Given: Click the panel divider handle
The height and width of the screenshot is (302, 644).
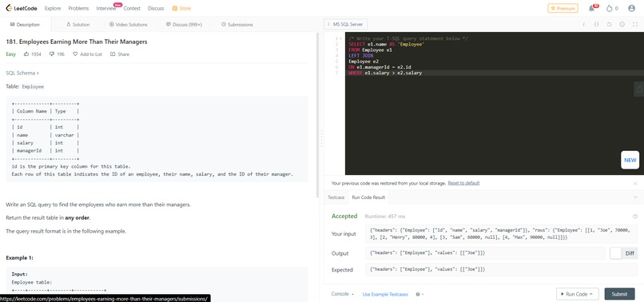Looking at the screenshot, I should coord(321,138).
